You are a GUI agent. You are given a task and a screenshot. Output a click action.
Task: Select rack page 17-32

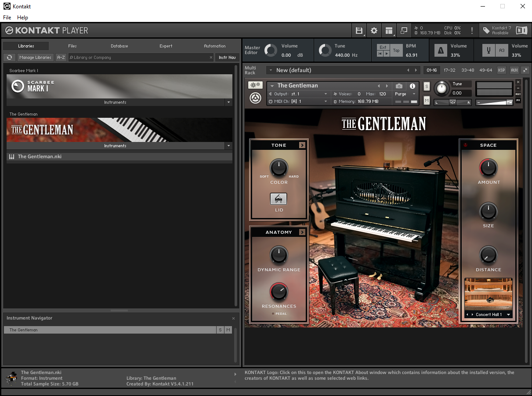(449, 70)
